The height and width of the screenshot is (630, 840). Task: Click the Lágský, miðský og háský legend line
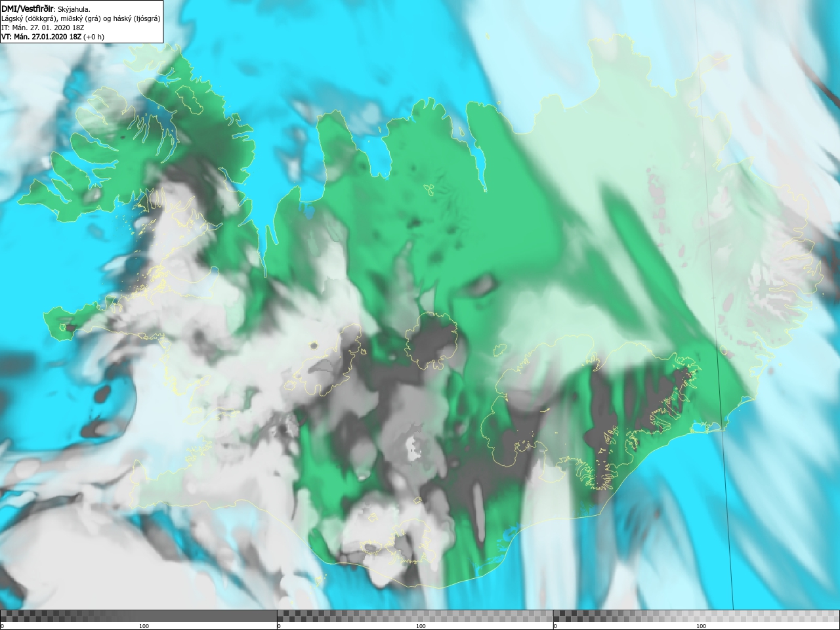click(81, 18)
